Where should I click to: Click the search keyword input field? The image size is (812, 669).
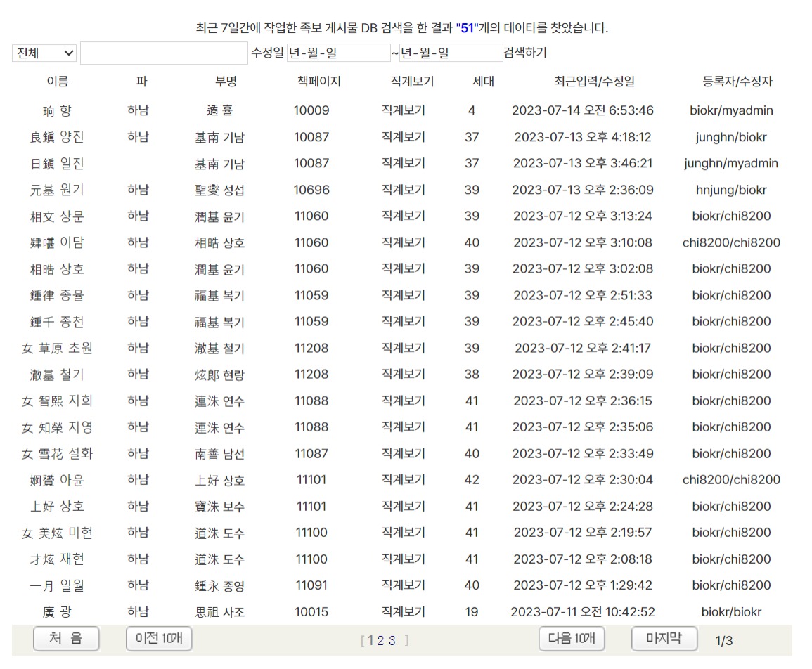pyautogui.click(x=164, y=53)
